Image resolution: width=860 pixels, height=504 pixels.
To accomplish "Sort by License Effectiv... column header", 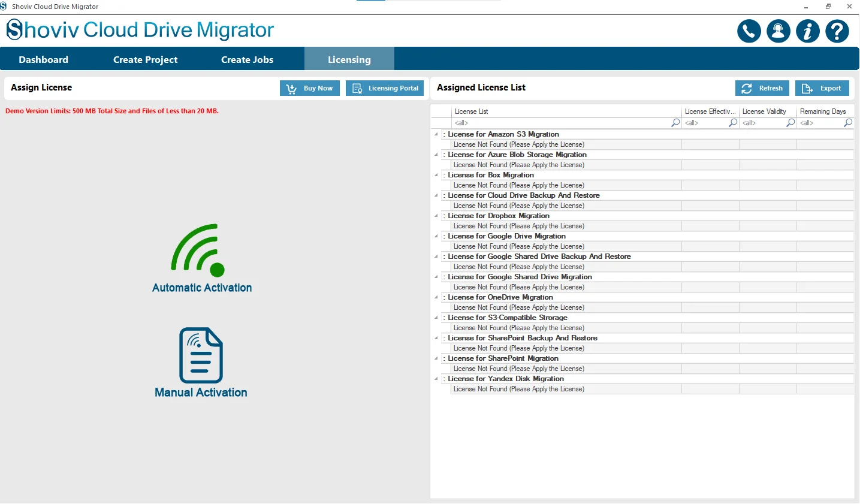I will 710,111.
